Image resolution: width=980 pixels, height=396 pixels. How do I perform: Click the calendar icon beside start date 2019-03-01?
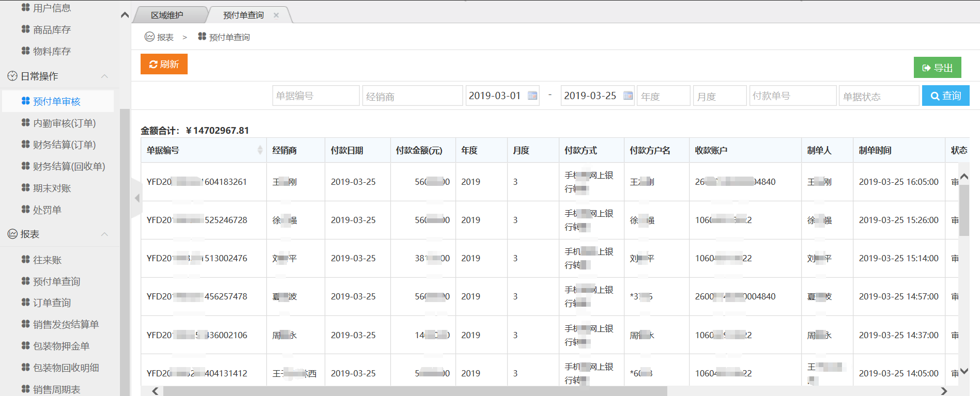(x=532, y=96)
